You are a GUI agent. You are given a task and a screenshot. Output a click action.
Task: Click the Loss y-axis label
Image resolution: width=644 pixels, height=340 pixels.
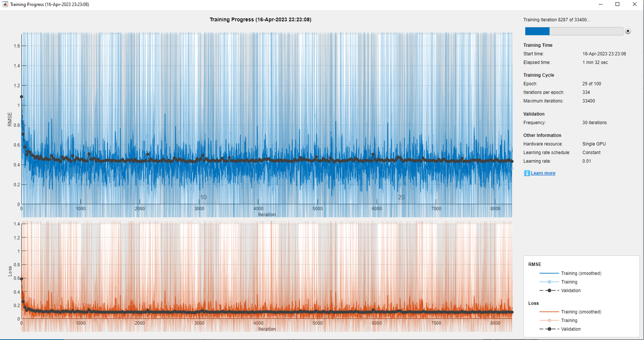tap(10, 271)
